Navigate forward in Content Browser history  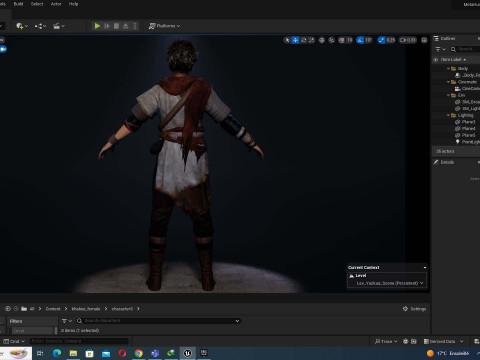(x=16, y=309)
